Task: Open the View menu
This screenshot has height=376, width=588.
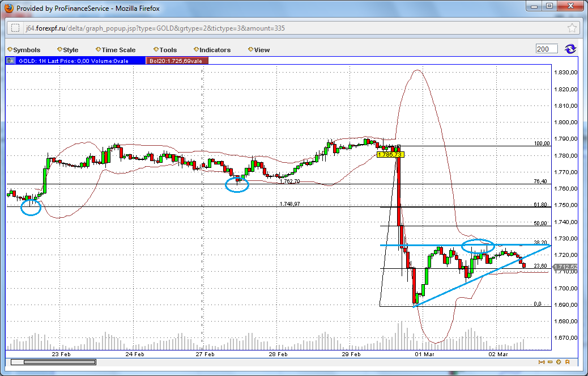Action: pos(259,50)
